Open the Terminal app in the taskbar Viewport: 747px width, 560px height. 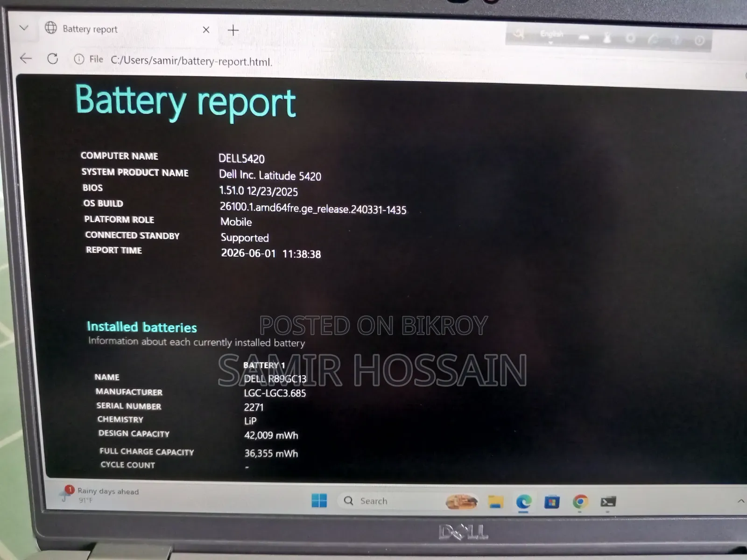tap(608, 502)
